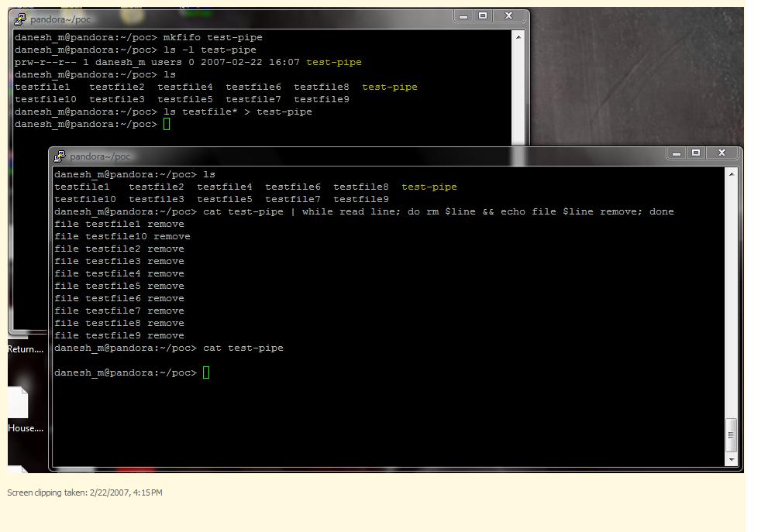
Task: Click the PuTTY icon in the front window title bar
Action: pos(60,156)
